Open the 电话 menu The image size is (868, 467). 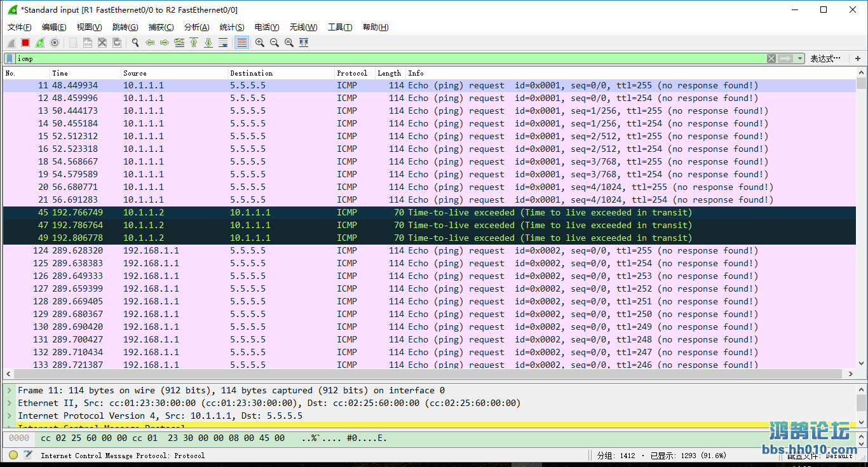coord(267,27)
